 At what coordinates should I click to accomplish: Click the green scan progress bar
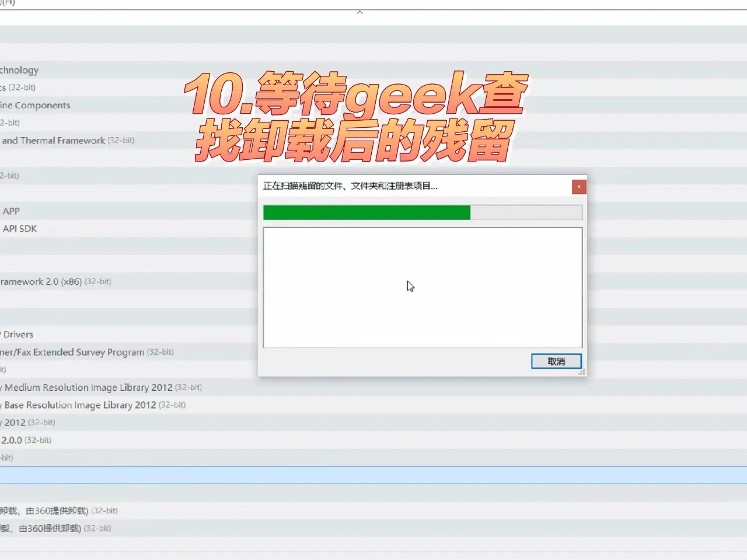point(423,212)
